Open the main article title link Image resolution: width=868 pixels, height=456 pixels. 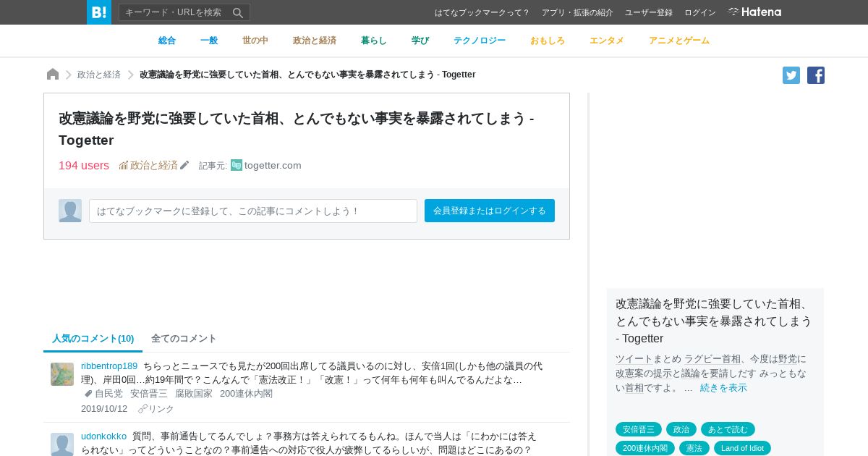(297, 129)
